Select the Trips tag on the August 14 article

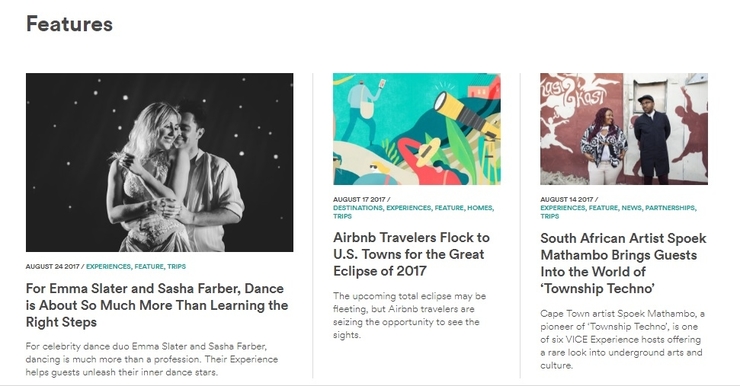tap(550, 216)
